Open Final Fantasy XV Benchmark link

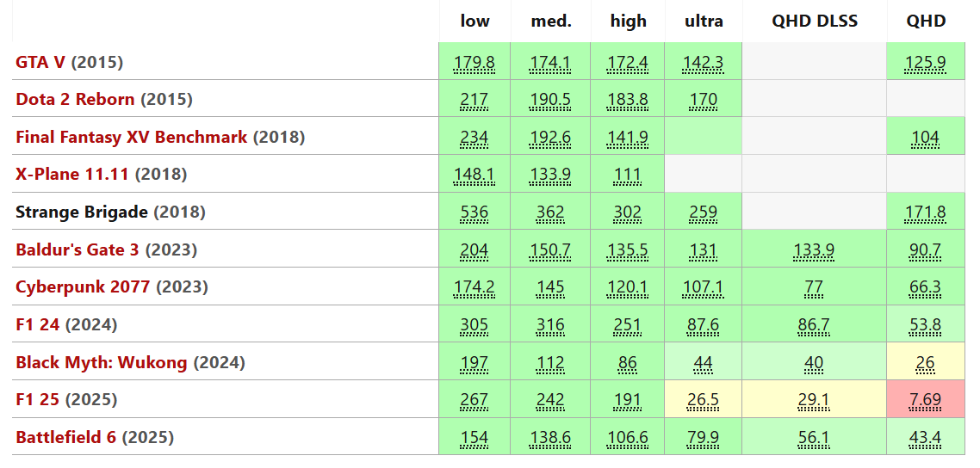[131, 137]
